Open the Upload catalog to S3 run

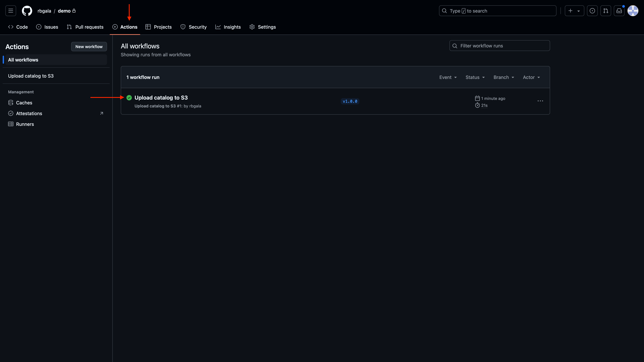tap(161, 98)
